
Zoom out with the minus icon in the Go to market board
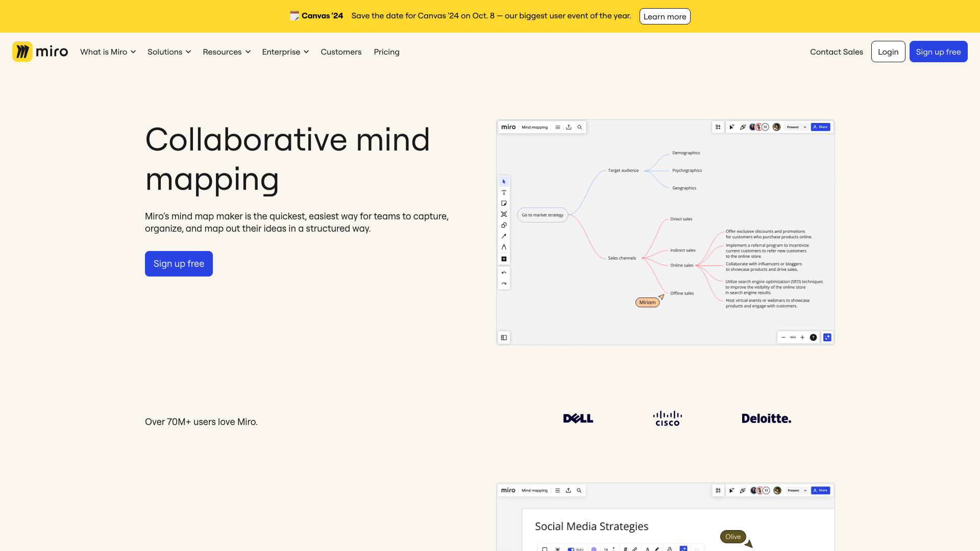pyautogui.click(x=783, y=337)
